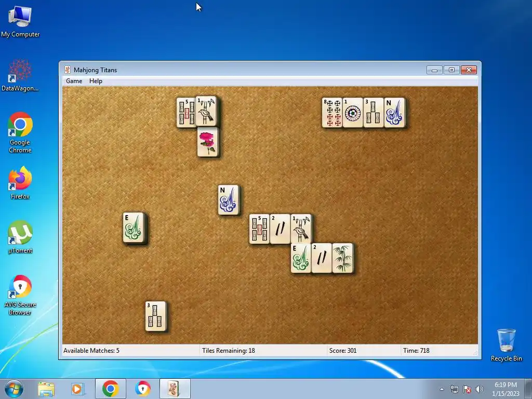Select the 8 circles tile
The width and height of the screenshot is (532, 399).
click(x=332, y=113)
